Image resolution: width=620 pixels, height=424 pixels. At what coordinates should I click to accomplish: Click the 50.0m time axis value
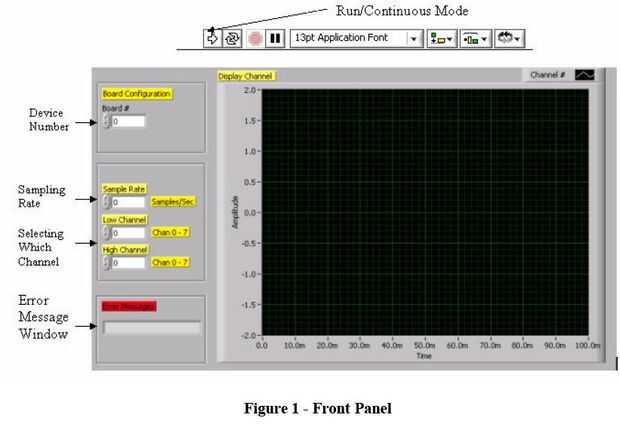click(x=425, y=346)
